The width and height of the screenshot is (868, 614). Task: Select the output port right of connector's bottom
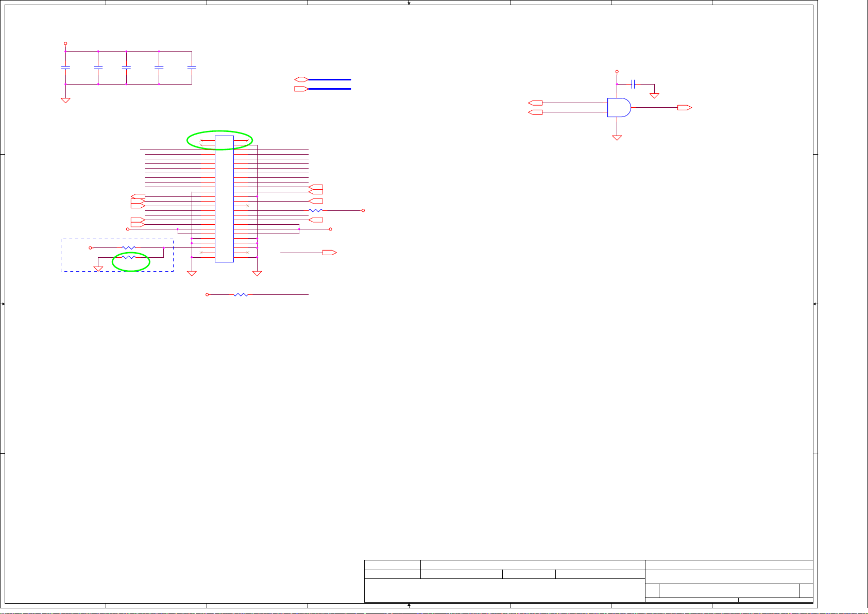click(x=330, y=253)
